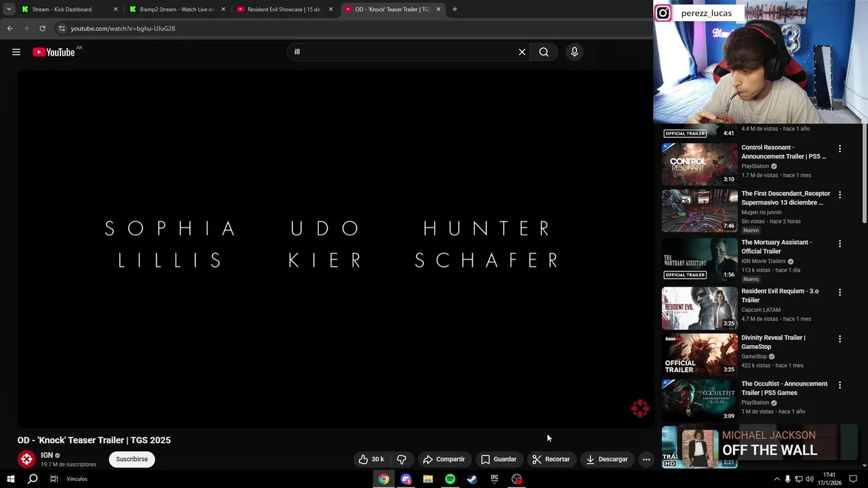Open the YouTube guide hamburger menu

[x=16, y=52]
